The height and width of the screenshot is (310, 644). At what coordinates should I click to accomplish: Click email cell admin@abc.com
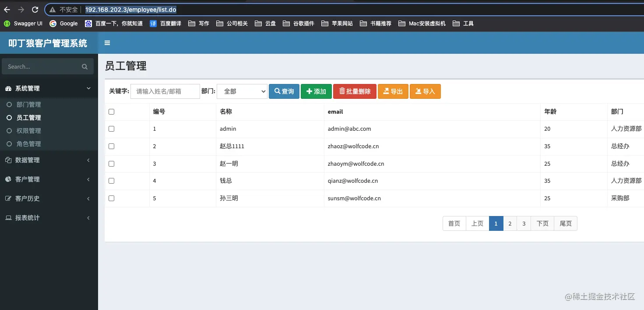(x=349, y=129)
